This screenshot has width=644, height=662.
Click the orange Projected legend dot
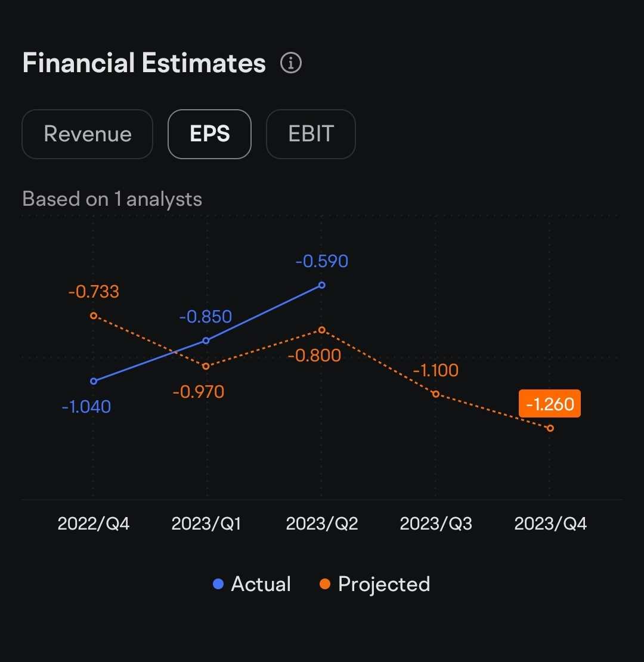[326, 584]
